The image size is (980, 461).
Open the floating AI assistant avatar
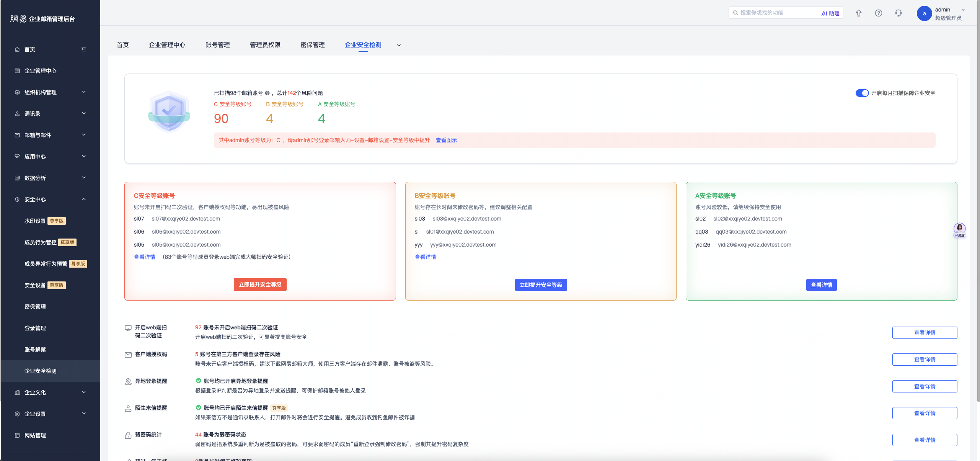[959, 230]
